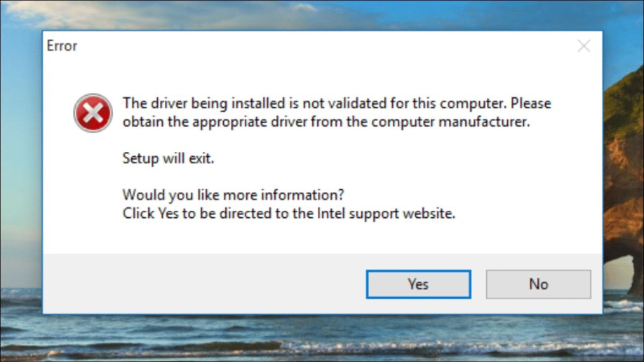
Task: Click the "driver being installed is not validated" line
Action: [336, 103]
